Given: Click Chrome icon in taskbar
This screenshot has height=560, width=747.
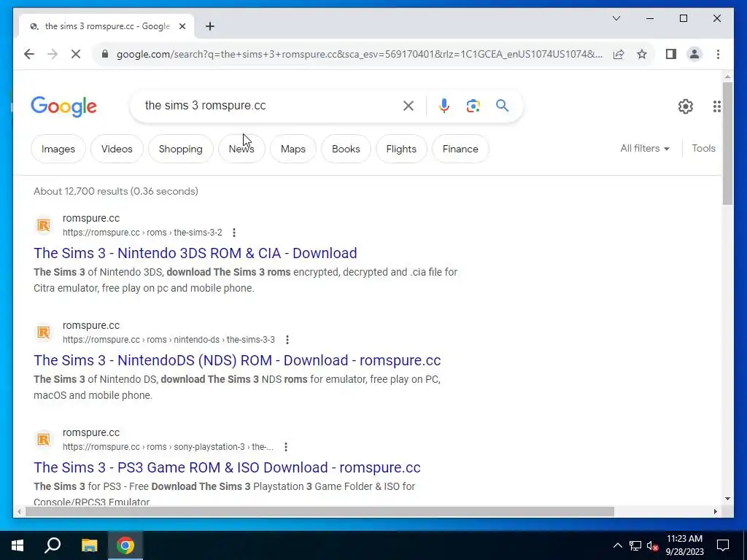Looking at the screenshot, I should click(125, 545).
